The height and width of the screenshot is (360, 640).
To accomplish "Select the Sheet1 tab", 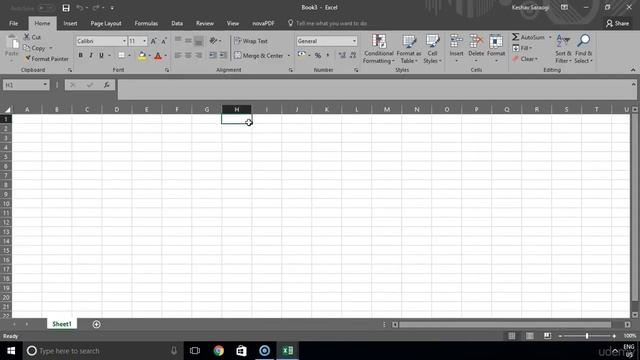I will [62, 324].
